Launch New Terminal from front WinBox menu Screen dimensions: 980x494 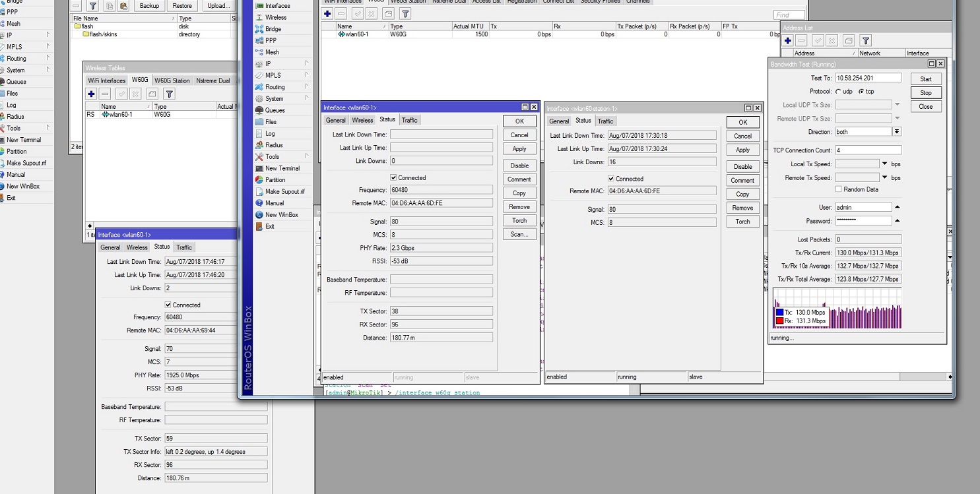click(x=282, y=168)
